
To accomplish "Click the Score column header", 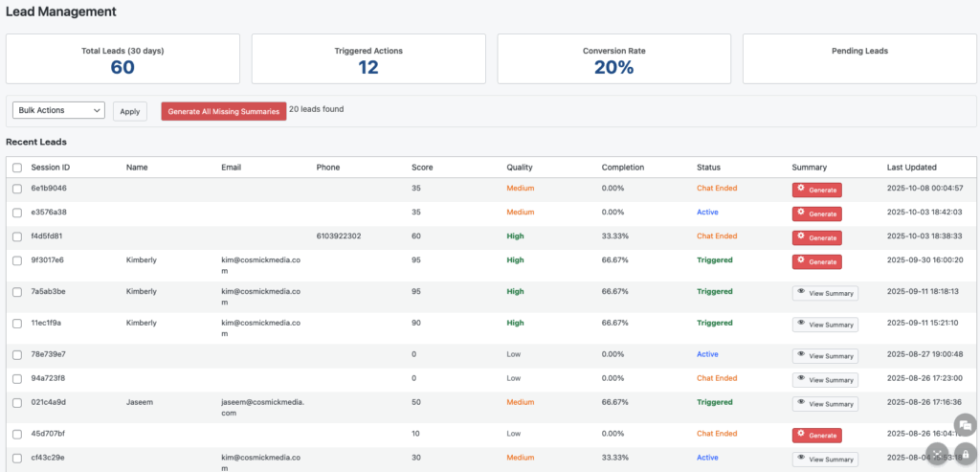I will 422,168.
